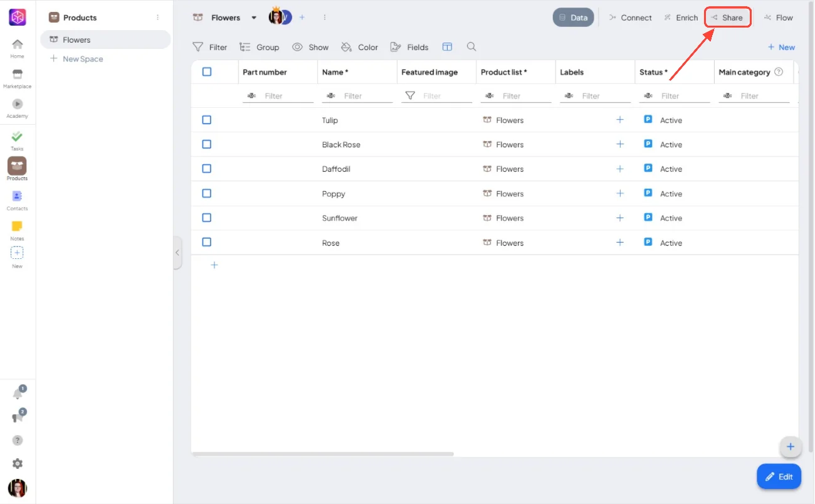Click the round floating plus button
The image size is (815, 504).
click(790, 446)
